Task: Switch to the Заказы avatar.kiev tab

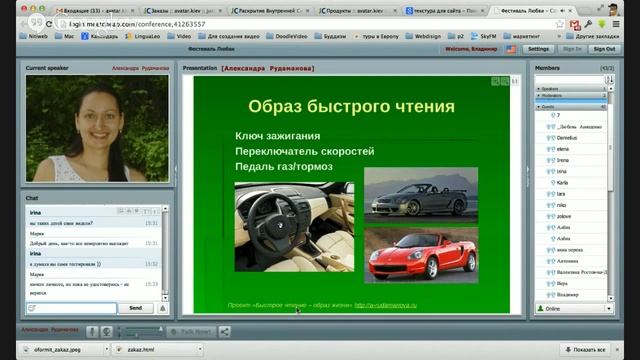Action: coord(183,11)
